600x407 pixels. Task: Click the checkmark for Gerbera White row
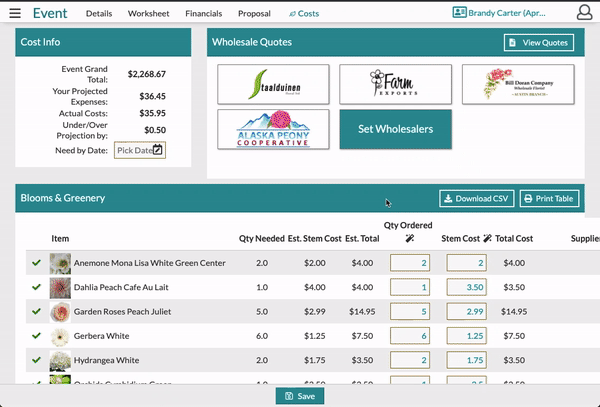click(x=36, y=335)
